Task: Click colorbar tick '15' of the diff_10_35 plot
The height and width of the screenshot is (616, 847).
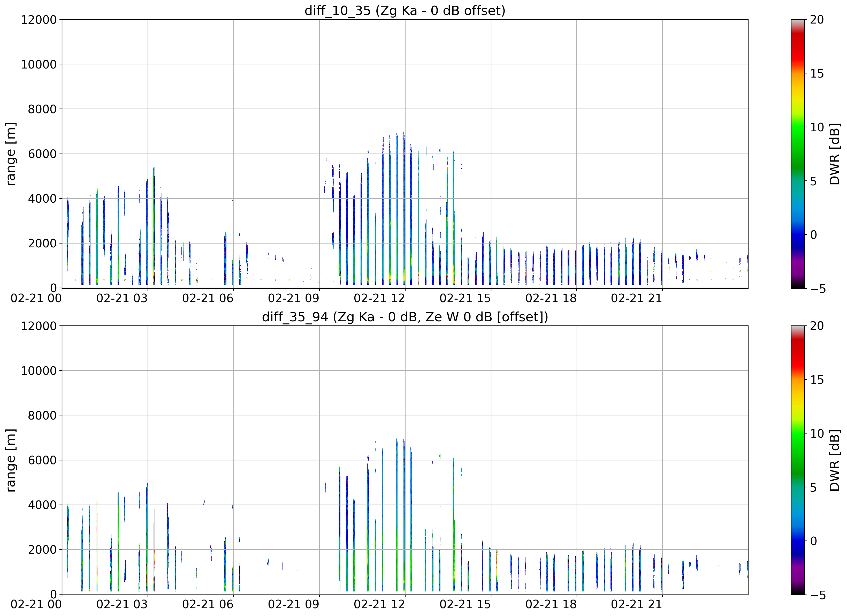Action: (x=817, y=74)
